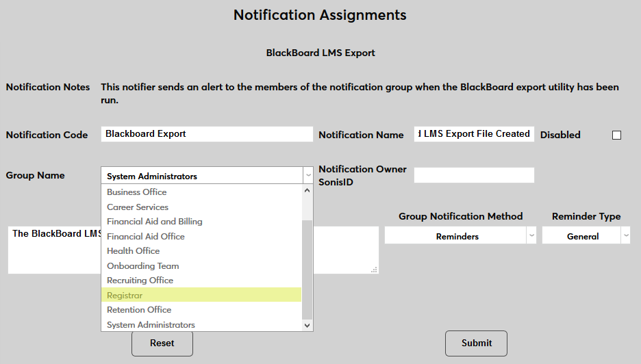
Task: Select System Administrators at list bottom
Action: pos(201,325)
